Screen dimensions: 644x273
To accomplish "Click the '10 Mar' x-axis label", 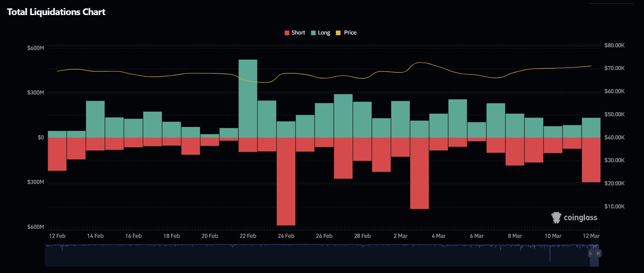I will click(x=553, y=236).
